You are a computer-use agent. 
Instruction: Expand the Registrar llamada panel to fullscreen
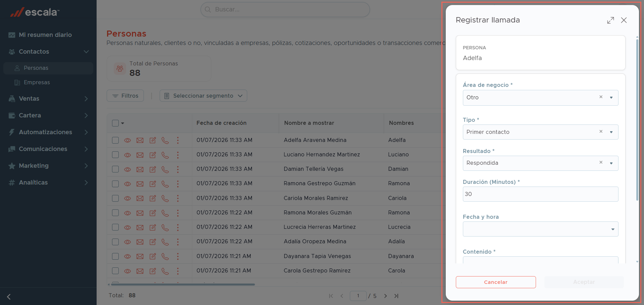(610, 20)
